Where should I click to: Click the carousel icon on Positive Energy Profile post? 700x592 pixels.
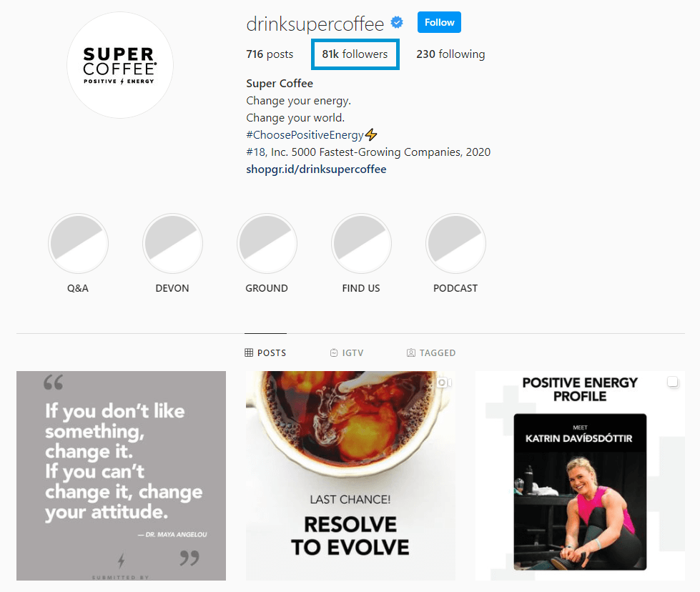[x=673, y=383]
